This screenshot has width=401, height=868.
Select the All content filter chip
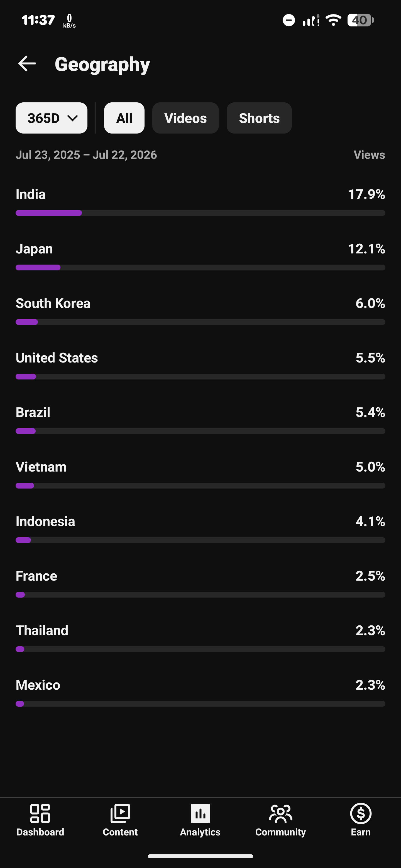(x=124, y=118)
